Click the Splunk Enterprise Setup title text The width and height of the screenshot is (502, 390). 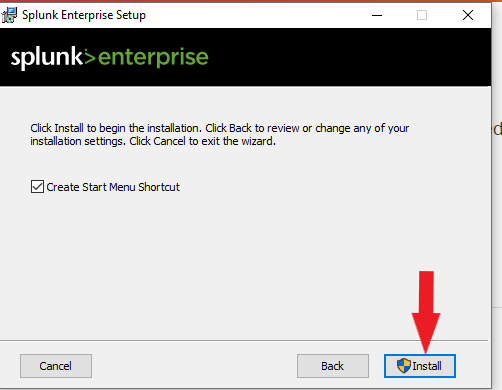[84, 15]
